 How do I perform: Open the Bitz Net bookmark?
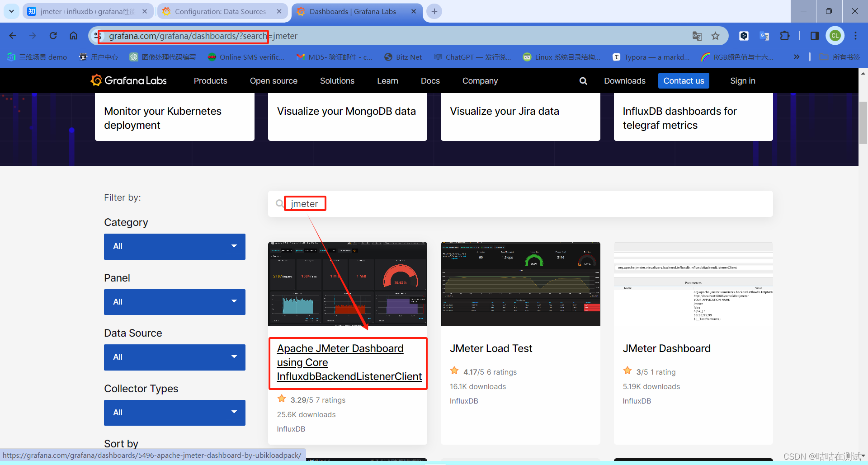[403, 57]
